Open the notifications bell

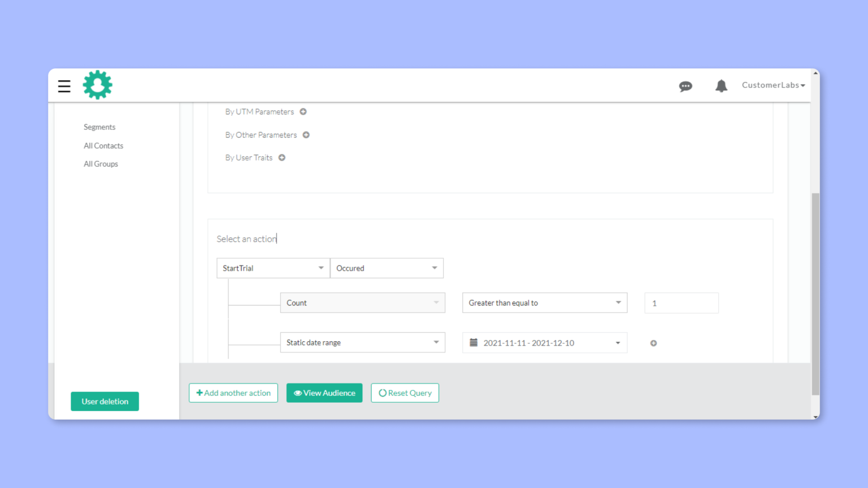721,86
